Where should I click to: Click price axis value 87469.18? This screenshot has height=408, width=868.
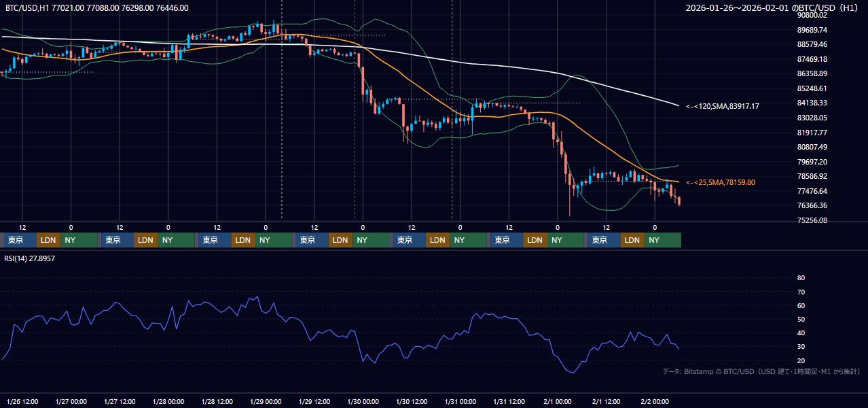coord(812,59)
